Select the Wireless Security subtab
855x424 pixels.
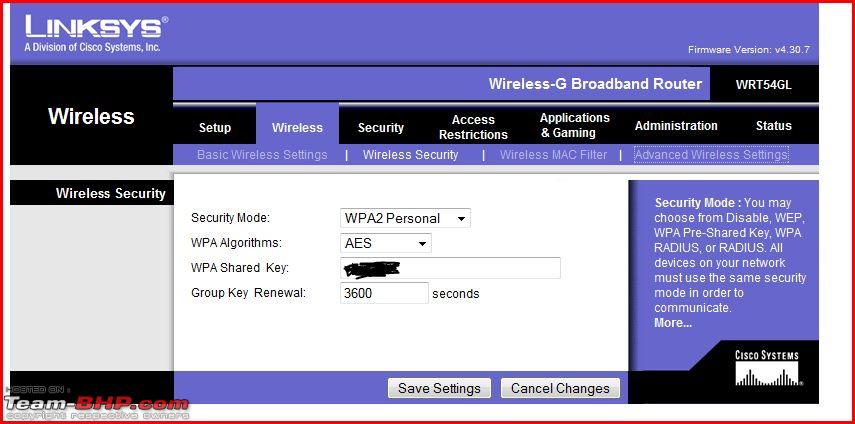pyautogui.click(x=411, y=155)
